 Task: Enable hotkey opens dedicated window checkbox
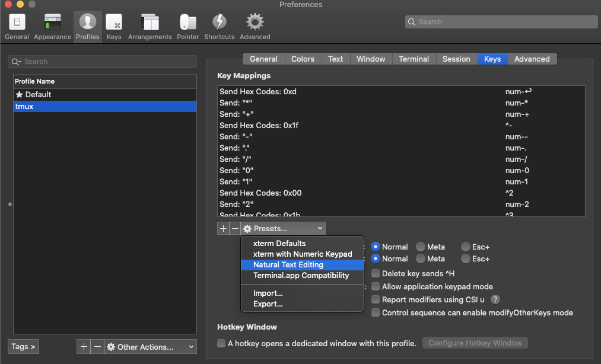221,343
